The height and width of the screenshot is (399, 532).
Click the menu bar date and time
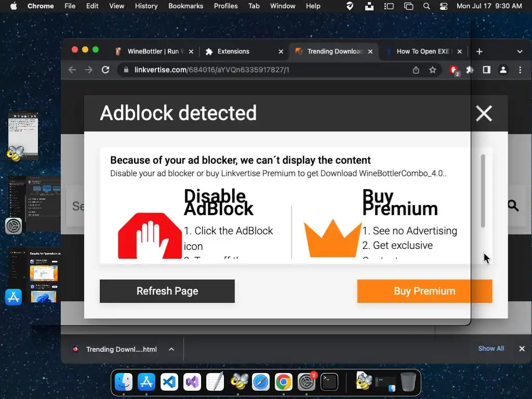pyautogui.click(x=489, y=6)
